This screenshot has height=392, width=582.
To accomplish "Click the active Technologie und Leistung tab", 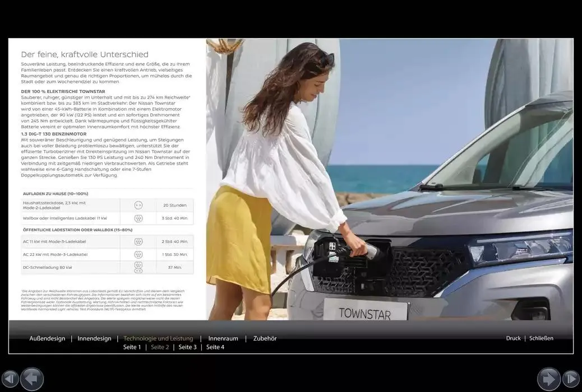I will pos(158,338).
